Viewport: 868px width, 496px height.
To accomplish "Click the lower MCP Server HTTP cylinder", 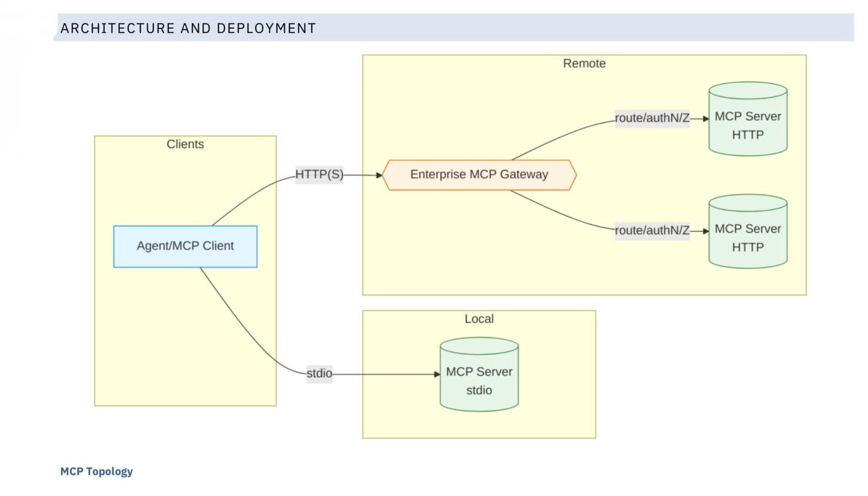I will 748,231.
